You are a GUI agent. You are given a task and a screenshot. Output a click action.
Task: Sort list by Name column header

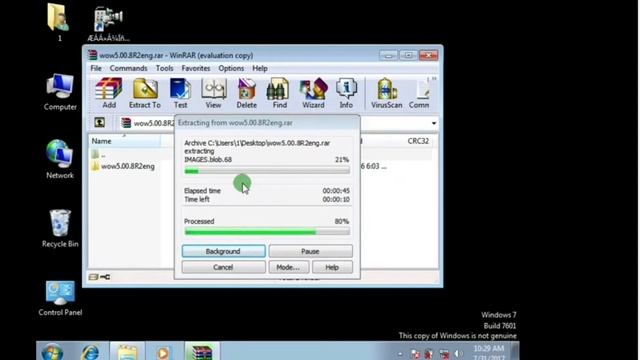tap(124, 141)
